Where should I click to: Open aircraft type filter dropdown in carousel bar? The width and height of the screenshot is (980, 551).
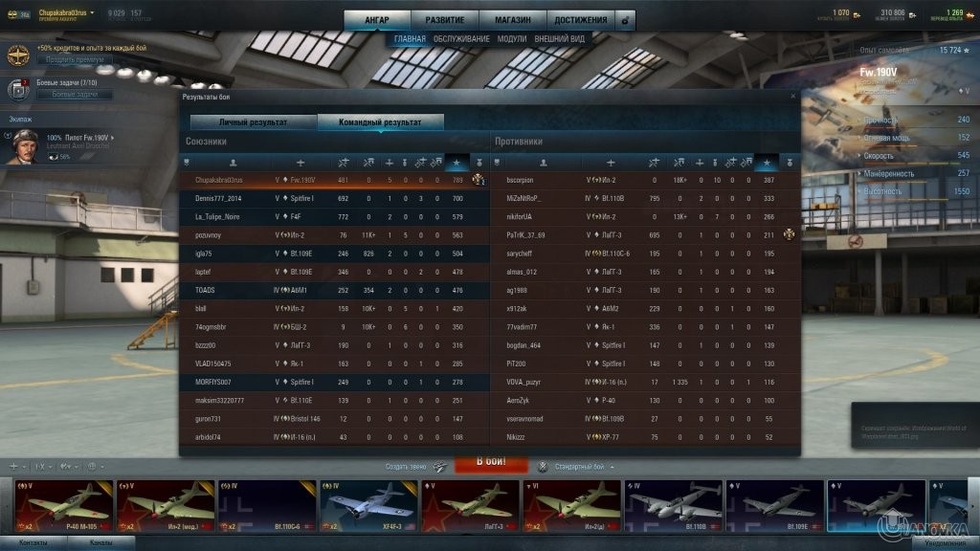click(17, 467)
